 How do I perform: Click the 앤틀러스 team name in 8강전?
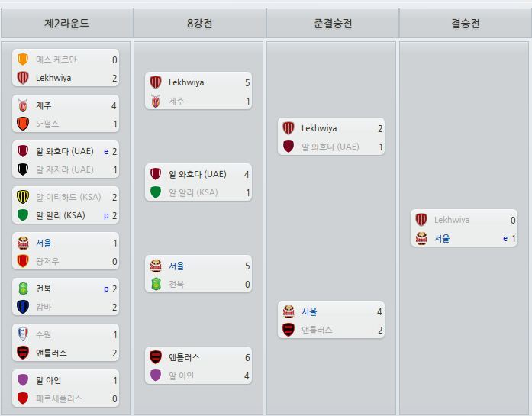pyautogui.click(x=184, y=357)
